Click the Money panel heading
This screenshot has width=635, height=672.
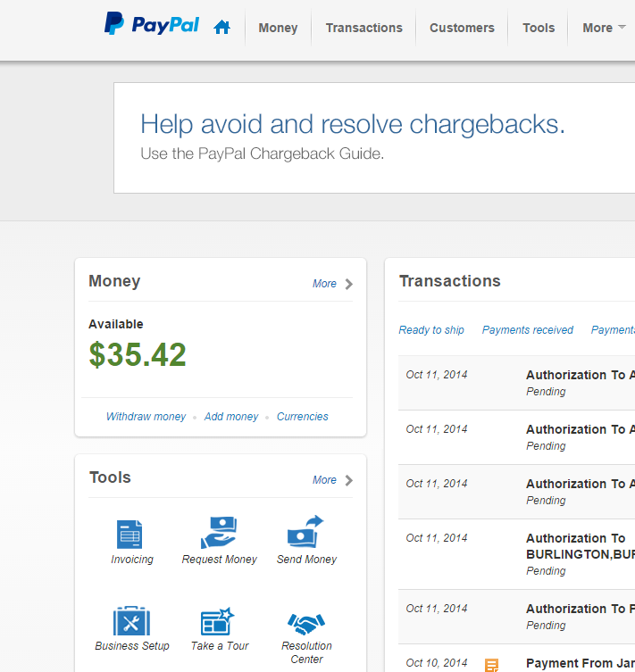tap(114, 281)
